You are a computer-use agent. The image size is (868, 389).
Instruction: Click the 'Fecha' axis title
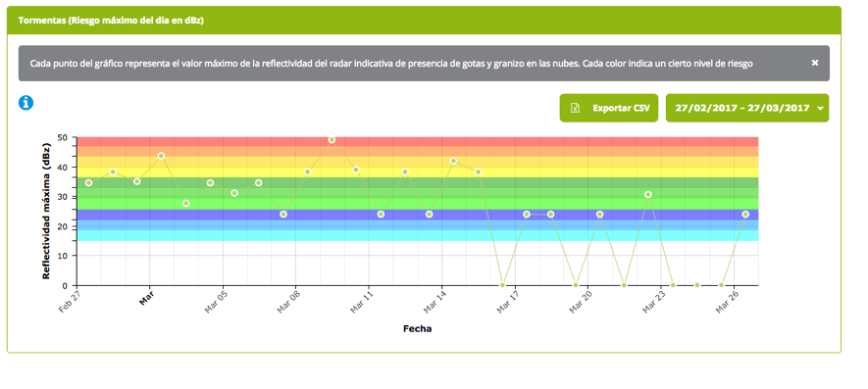(x=418, y=328)
